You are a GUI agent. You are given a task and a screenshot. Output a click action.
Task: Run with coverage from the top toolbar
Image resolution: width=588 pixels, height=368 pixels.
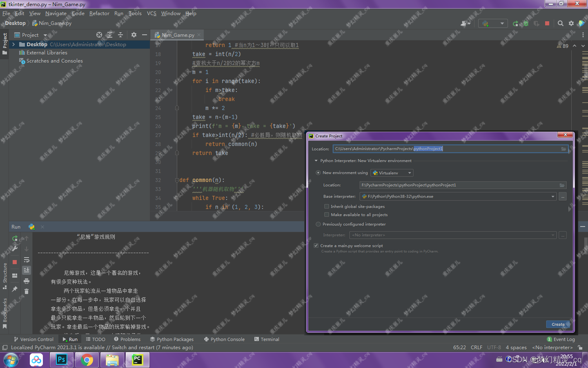pyautogui.click(x=537, y=23)
